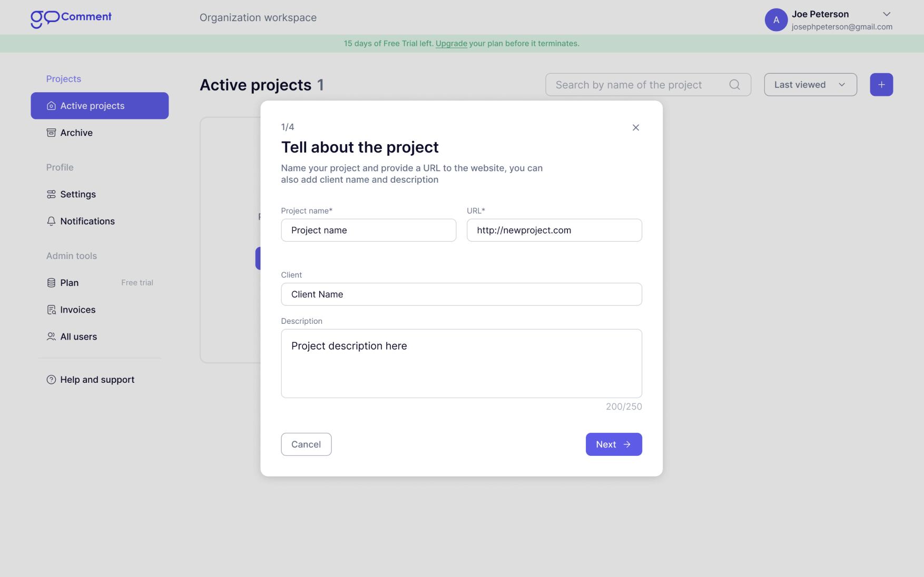This screenshot has height=577, width=924.
Task: Open the Last viewed sort dropdown
Action: [810, 84]
